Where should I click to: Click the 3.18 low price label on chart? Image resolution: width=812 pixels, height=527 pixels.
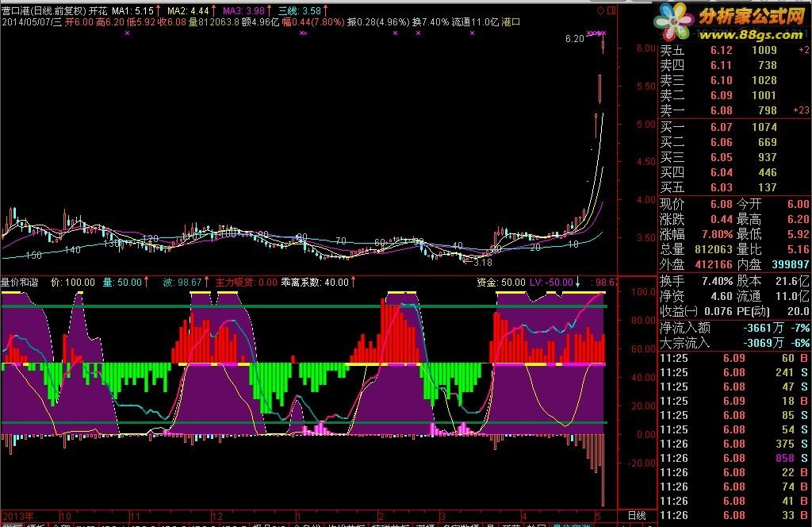point(483,262)
